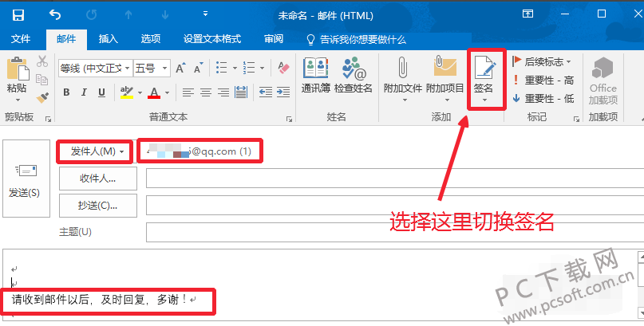
Task: Click the Clear Formatting eraser icon
Action: tap(283, 68)
